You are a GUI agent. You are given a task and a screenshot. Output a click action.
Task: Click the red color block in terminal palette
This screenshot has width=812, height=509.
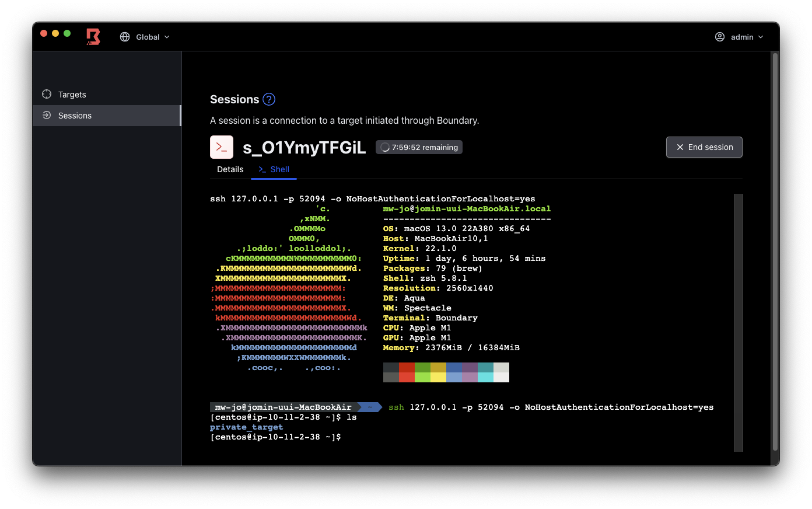[x=407, y=372]
